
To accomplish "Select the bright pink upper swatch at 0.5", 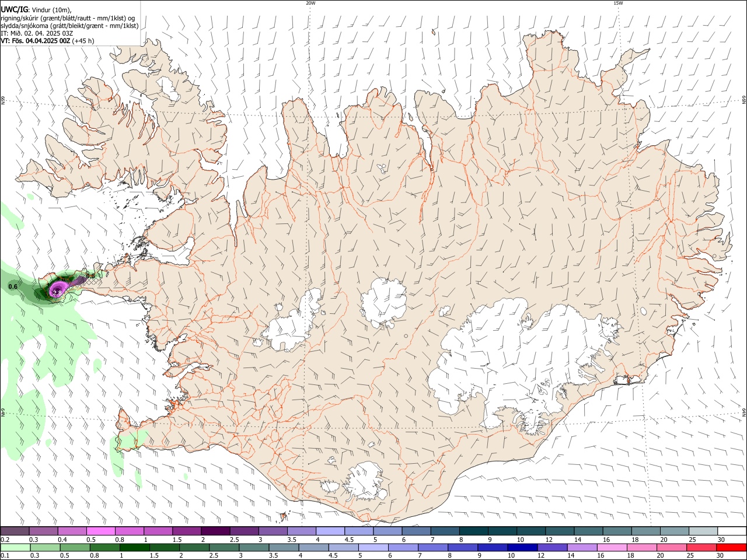I will (101, 531).
